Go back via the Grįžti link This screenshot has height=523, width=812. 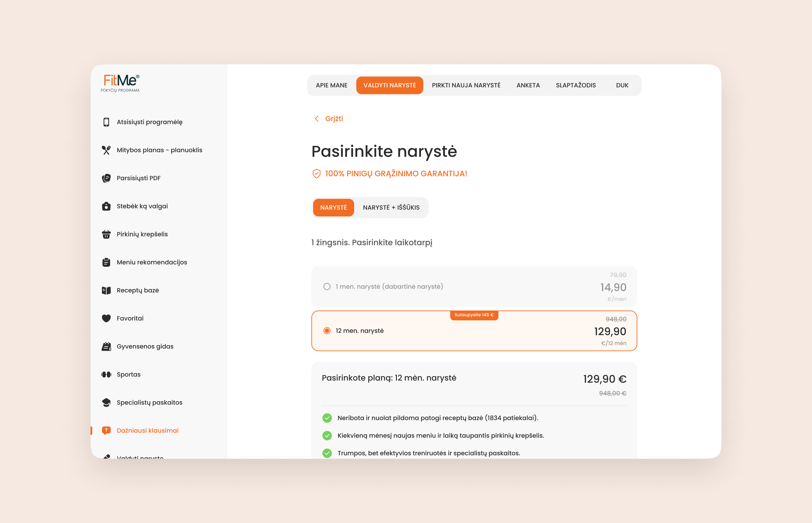point(334,119)
